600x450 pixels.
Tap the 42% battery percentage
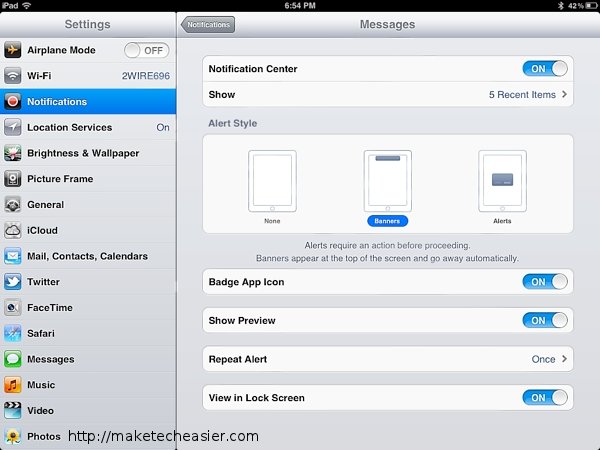576,5
